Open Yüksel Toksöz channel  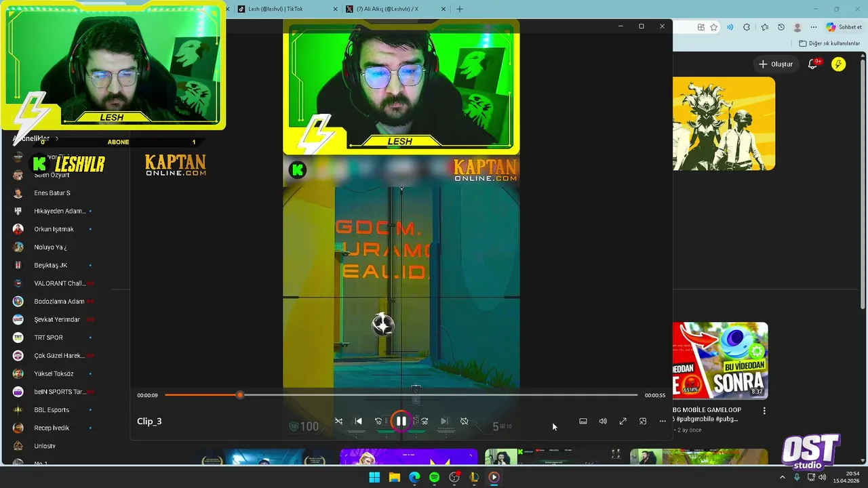click(53, 373)
